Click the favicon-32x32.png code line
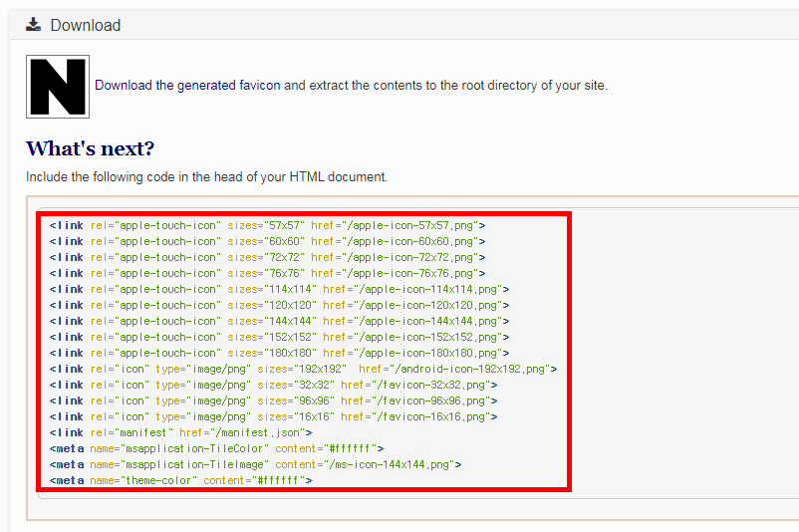The height and width of the screenshot is (532, 799). pos(274,385)
